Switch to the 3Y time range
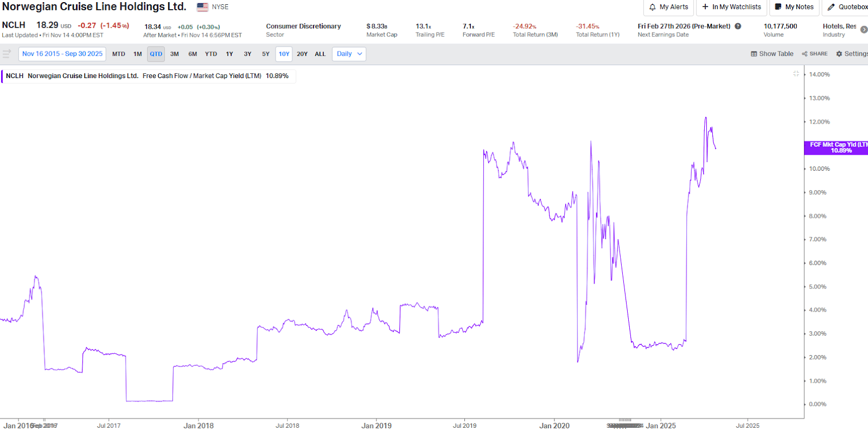The width and height of the screenshot is (868, 431). point(247,54)
